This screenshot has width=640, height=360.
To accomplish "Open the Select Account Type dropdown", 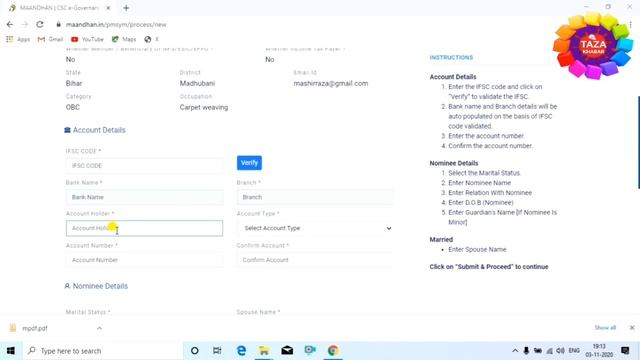I will 315,228.
